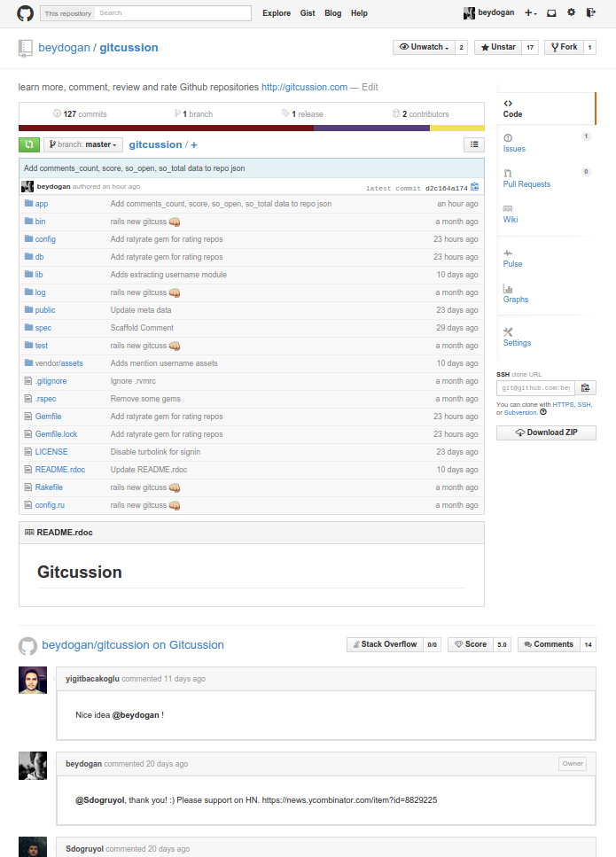Open the .gitignore file
616x857 pixels.
[51, 381]
